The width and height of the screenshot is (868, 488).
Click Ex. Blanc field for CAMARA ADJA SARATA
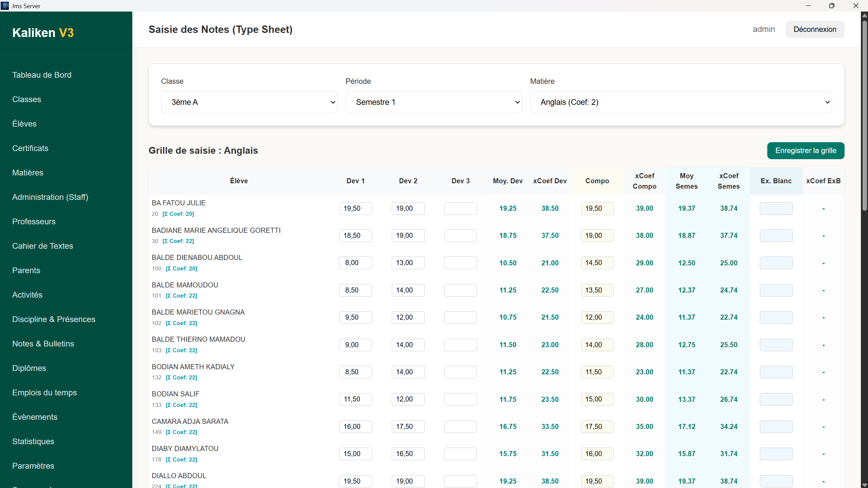(x=776, y=427)
